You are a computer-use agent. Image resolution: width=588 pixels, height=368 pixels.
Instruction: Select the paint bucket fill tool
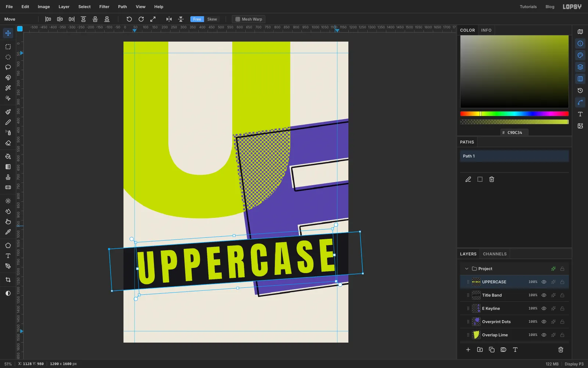coord(8,156)
